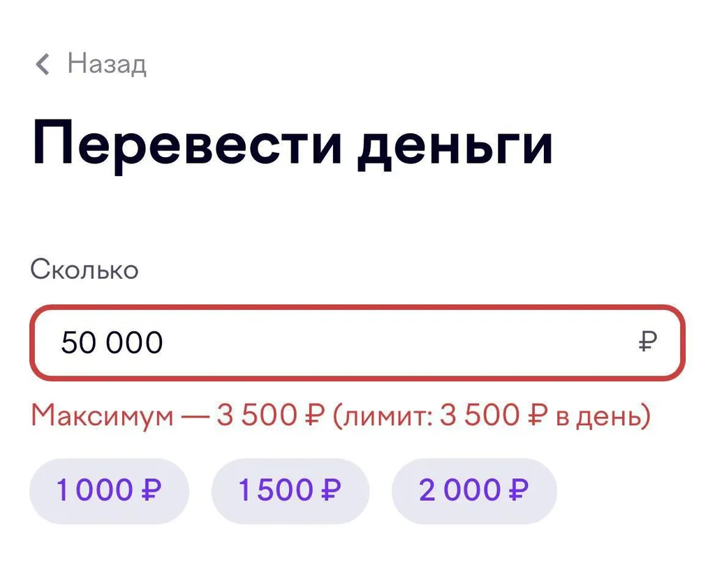
Task: Click the ruble sign inside the amount field
Action: point(647,343)
